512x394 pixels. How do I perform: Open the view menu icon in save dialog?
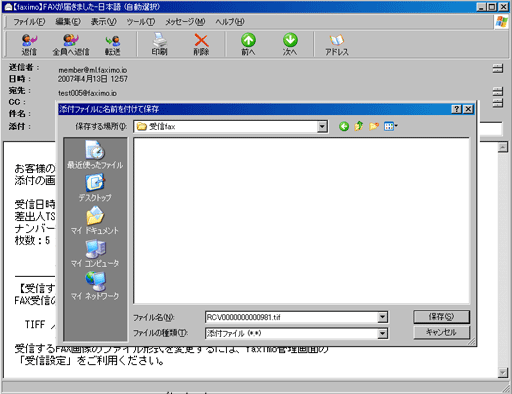[390, 126]
